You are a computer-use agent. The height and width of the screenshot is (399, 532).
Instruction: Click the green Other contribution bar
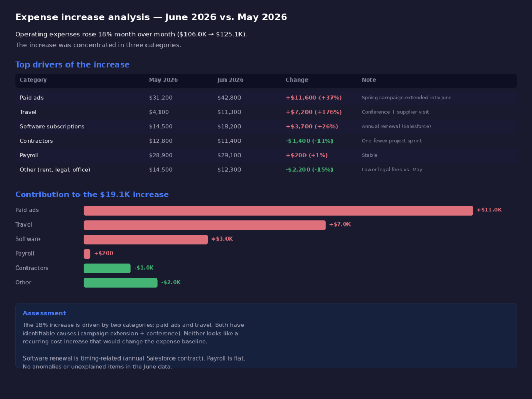[x=121, y=283]
